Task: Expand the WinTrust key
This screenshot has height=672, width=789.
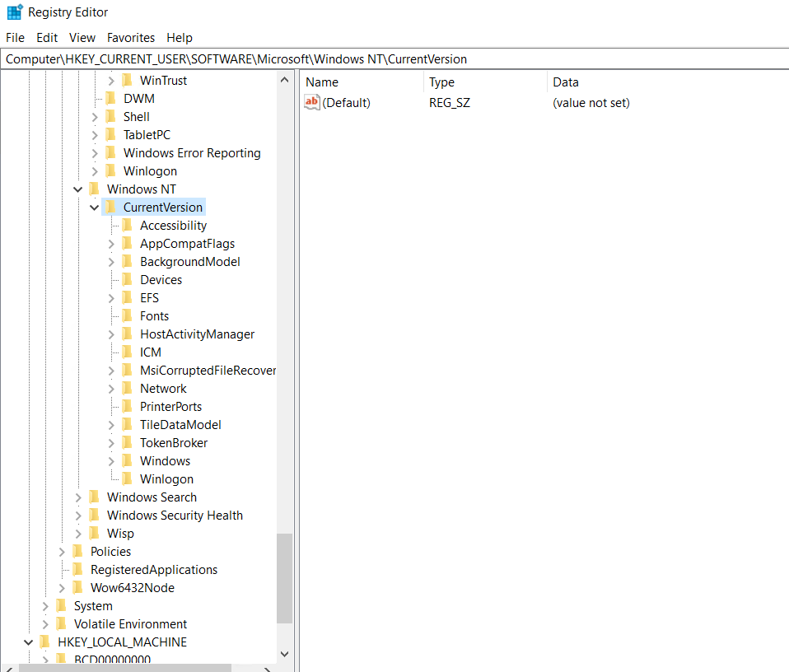Action: 111,81
